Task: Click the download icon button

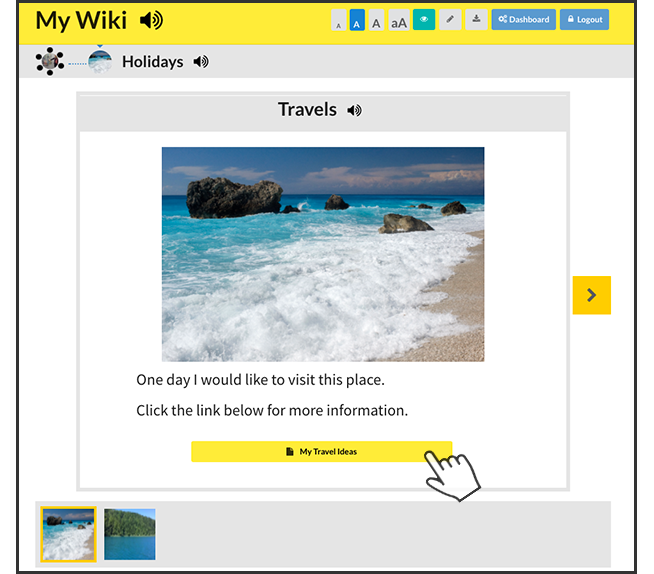Action: [476, 20]
